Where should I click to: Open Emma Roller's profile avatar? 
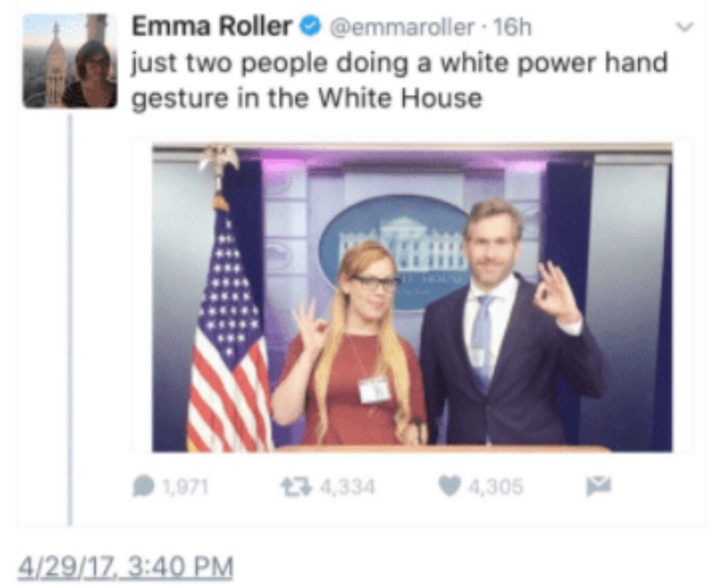pyautogui.click(x=70, y=61)
